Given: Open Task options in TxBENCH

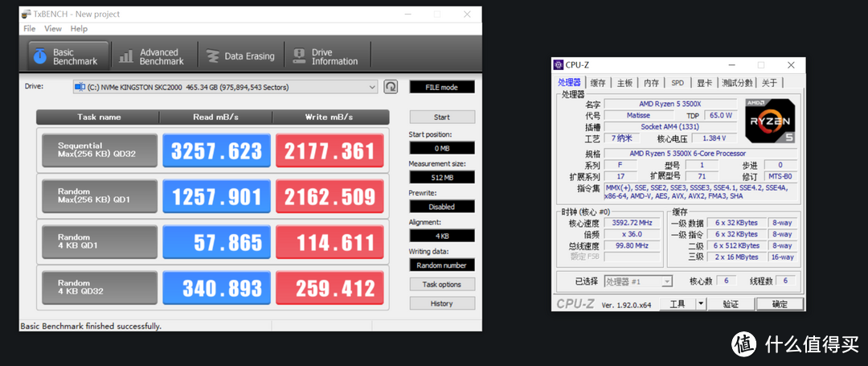Looking at the screenshot, I should 442,284.
